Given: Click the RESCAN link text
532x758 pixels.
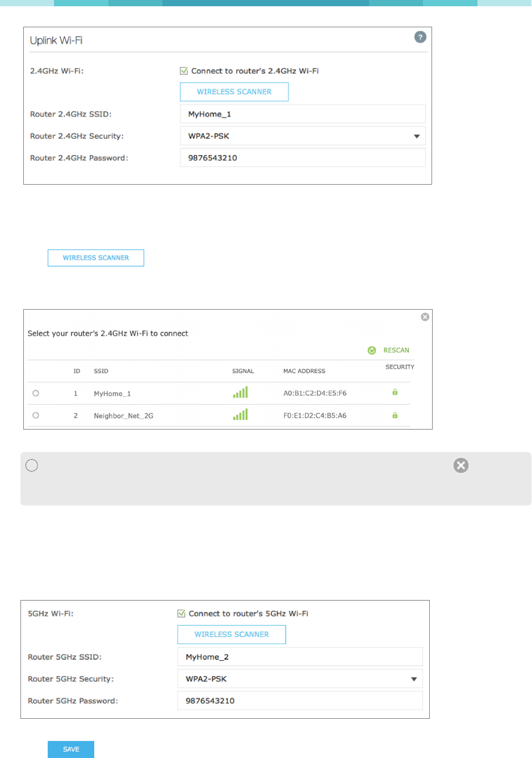Looking at the screenshot, I should tap(396, 351).
